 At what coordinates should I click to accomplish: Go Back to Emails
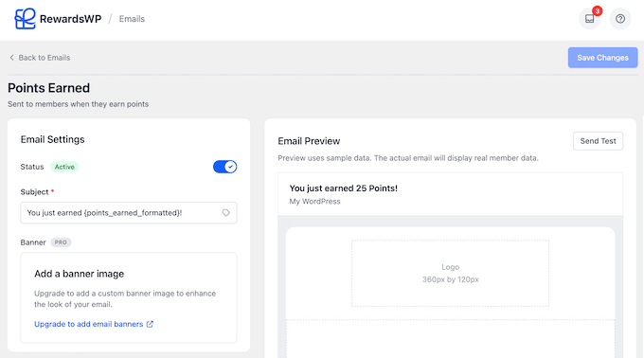40,58
